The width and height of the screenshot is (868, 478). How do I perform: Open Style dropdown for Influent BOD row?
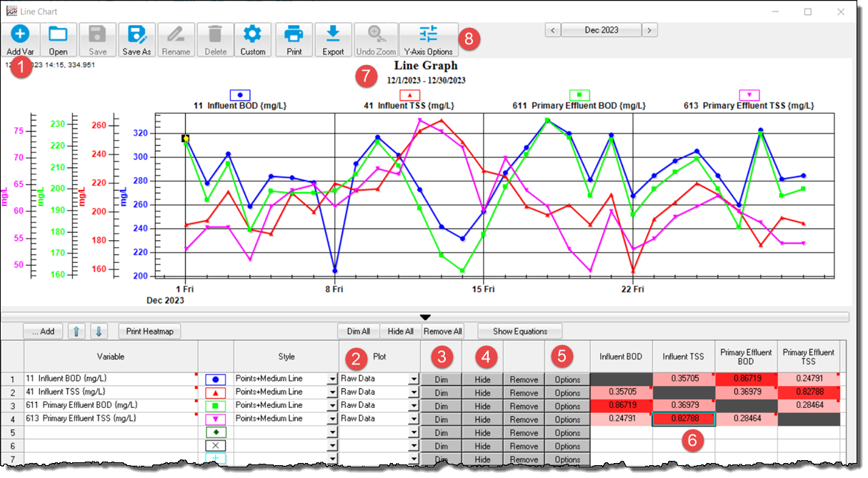tap(331, 379)
